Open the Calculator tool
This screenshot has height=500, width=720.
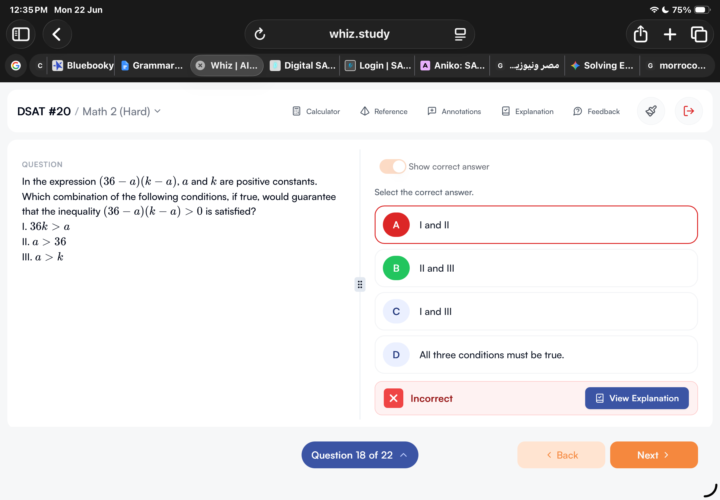(316, 112)
